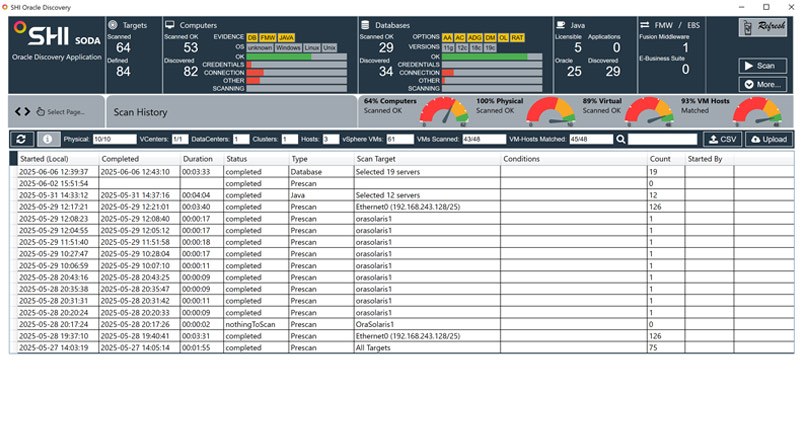Click the search text field
The width and height of the screenshot is (800, 438).
point(662,139)
